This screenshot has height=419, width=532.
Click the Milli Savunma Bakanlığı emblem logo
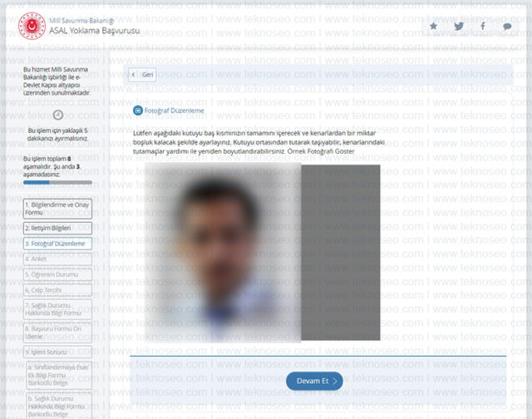tap(32, 26)
